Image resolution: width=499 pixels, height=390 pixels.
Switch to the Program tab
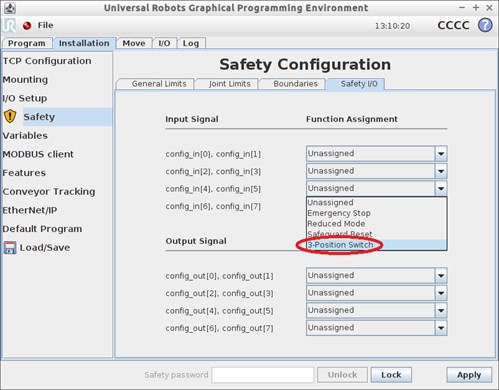[27, 43]
